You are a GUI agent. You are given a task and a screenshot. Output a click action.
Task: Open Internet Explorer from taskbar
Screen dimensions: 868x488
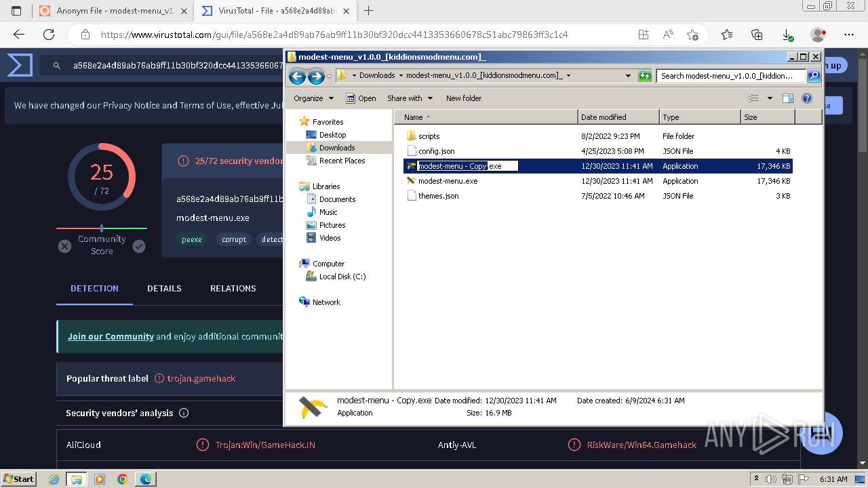pyautogui.click(x=54, y=479)
